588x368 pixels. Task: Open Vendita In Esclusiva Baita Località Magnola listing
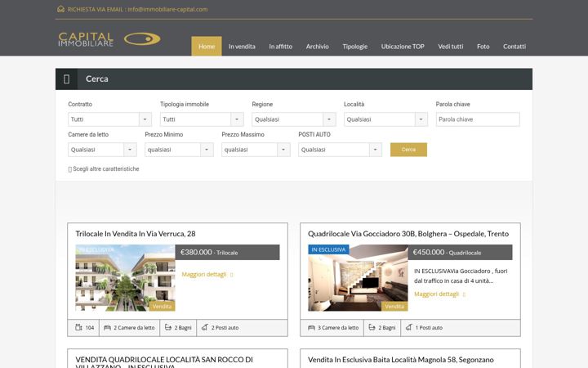(401, 360)
